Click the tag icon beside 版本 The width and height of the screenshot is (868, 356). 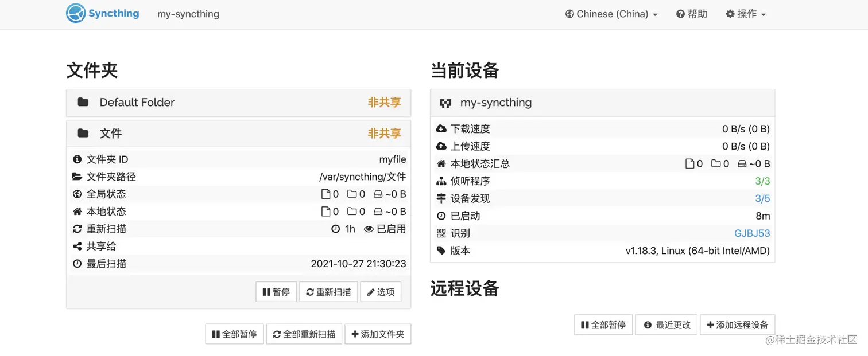[x=441, y=251]
